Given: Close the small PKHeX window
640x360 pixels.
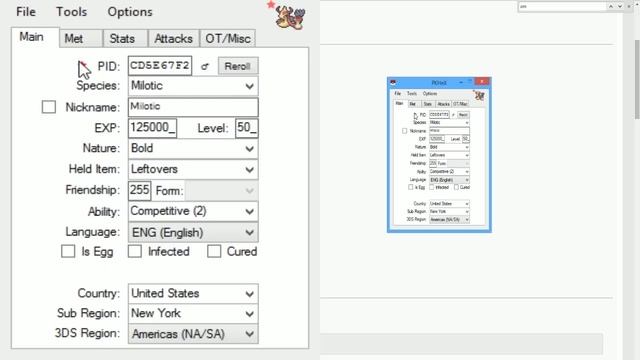Looking at the screenshot, I should click(x=482, y=81).
